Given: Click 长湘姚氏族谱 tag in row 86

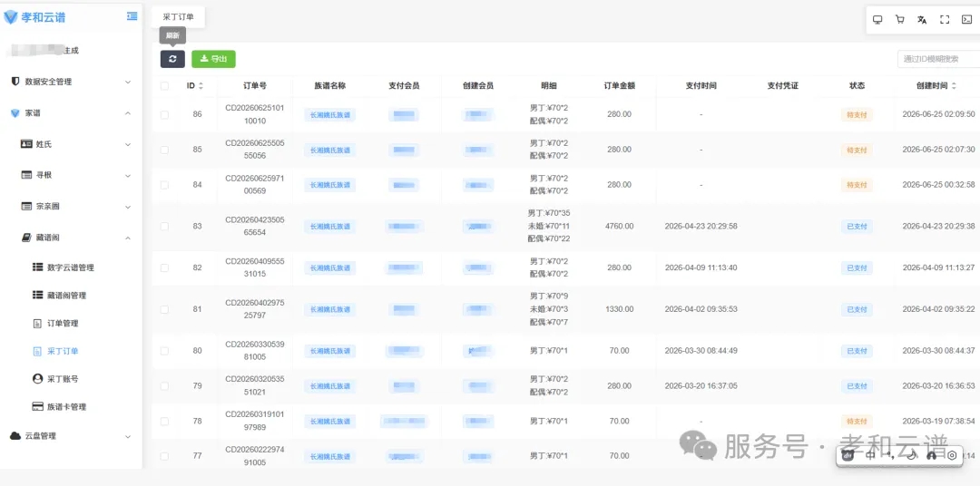Looking at the screenshot, I should (330, 115).
